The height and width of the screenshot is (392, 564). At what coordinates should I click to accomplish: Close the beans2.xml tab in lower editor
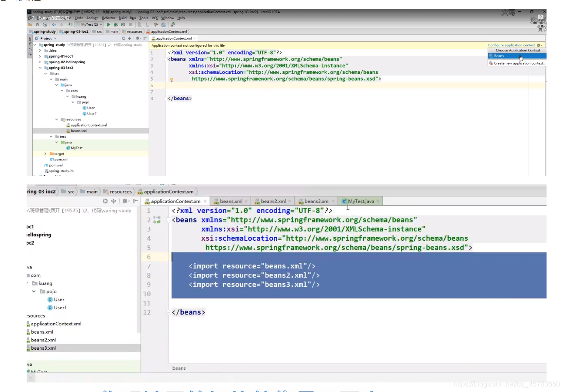(x=290, y=201)
